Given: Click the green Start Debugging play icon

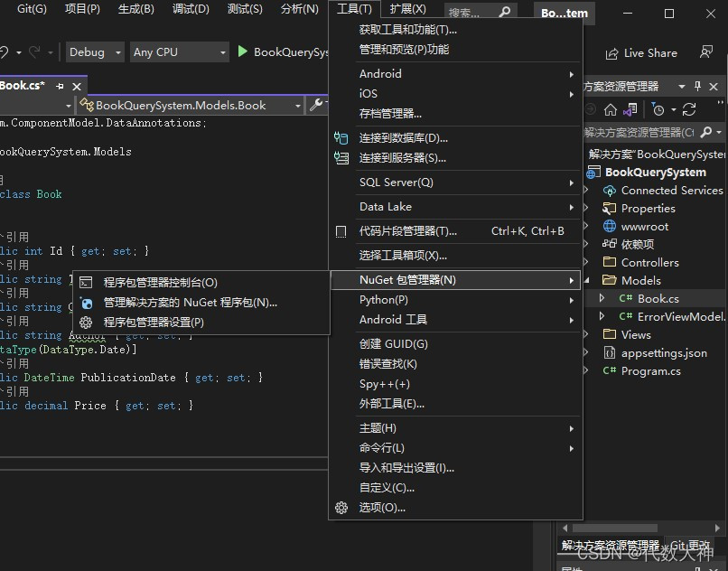Looking at the screenshot, I should coord(242,51).
